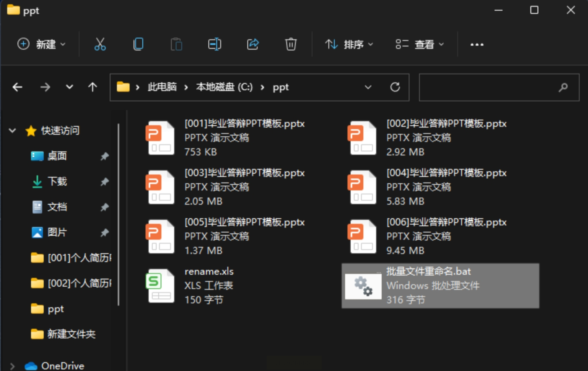Click the Share icon in toolbar
Viewport: 588px width, 371px height.
point(253,44)
